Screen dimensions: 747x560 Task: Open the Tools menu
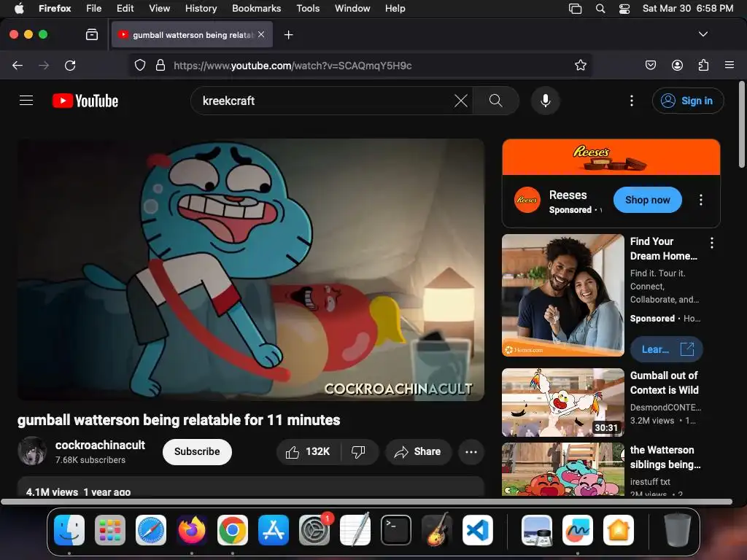tap(308, 8)
